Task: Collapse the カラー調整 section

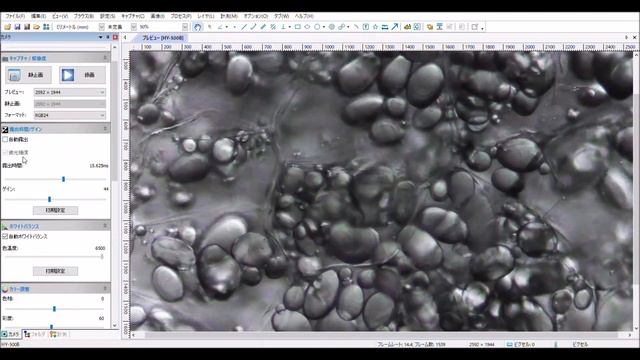Action: pos(105,289)
